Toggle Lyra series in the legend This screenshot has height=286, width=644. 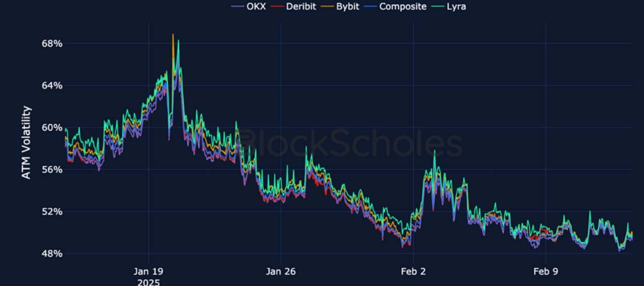(x=456, y=7)
